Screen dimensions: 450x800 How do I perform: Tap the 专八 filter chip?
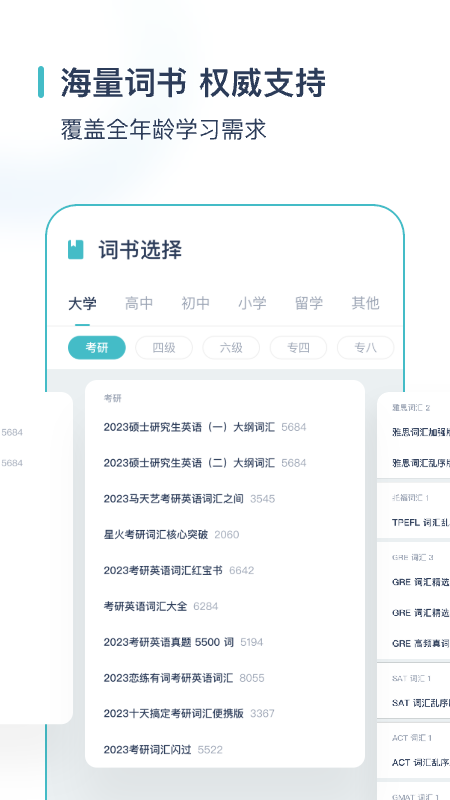(x=365, y=347)
